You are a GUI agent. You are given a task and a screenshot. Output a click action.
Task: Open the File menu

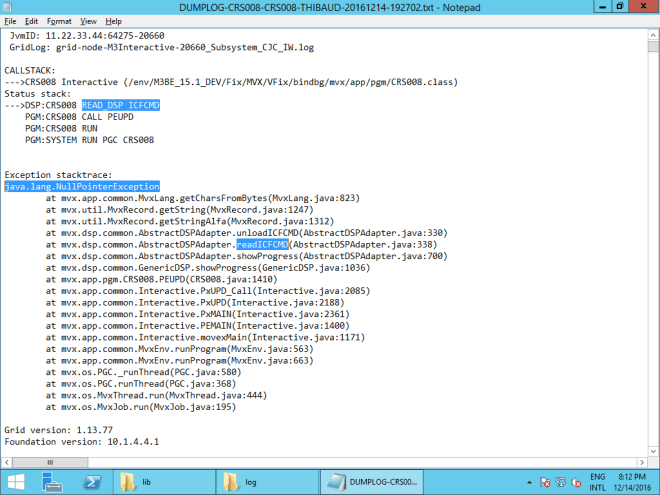pos(10,21)
